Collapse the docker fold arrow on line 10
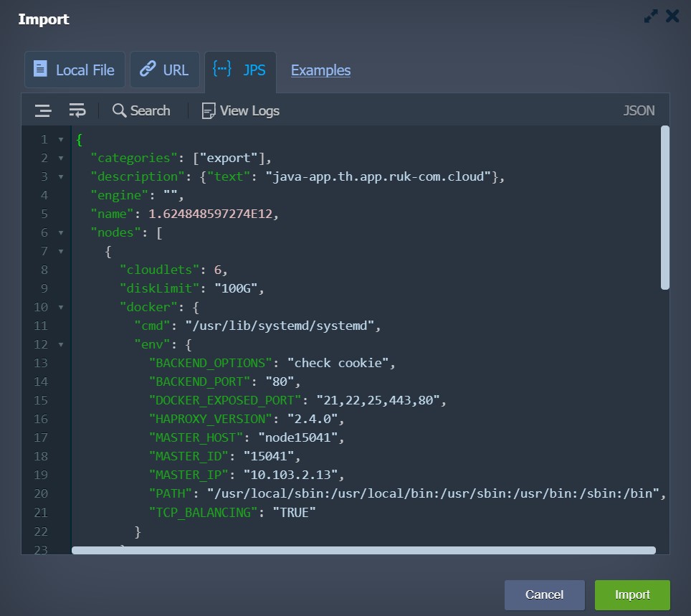Screen dimensions: 691x616 coord(61,308)
